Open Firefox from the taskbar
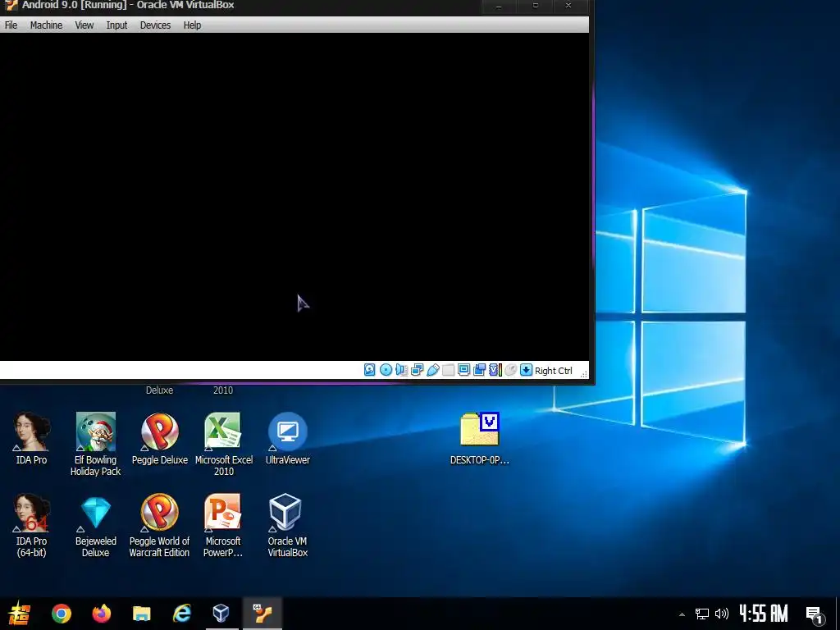Viewport: 840px width, 630px height. 101,614
